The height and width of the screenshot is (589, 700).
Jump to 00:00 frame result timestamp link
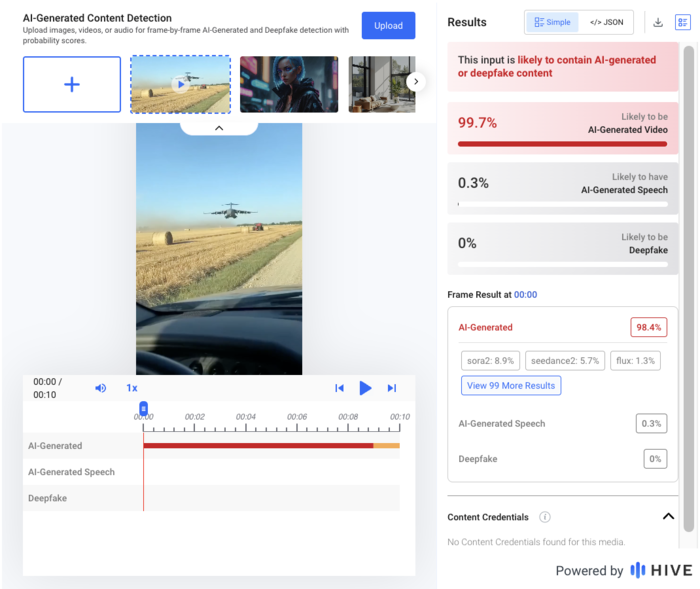[x=525, y=295]
